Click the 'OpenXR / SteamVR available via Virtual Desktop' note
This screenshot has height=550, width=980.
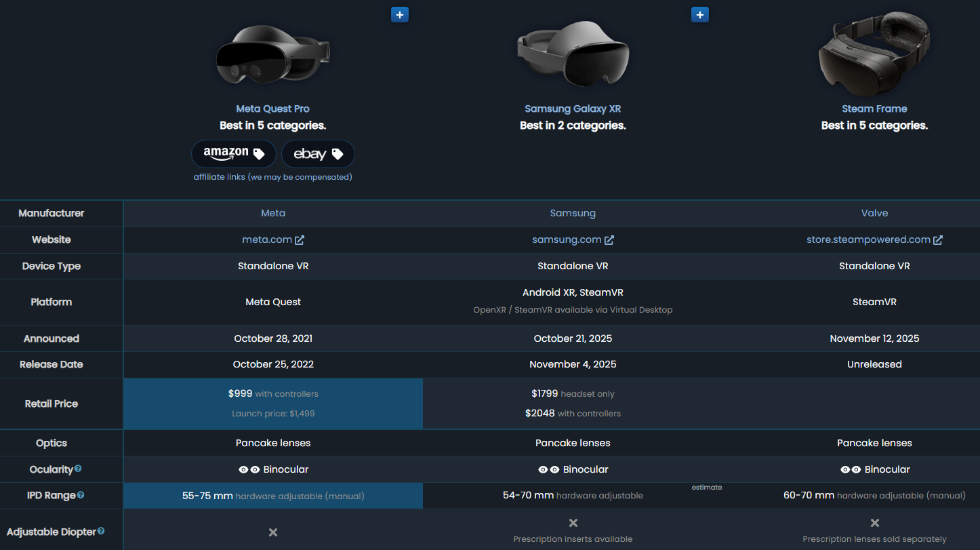[x=573, y=310]
